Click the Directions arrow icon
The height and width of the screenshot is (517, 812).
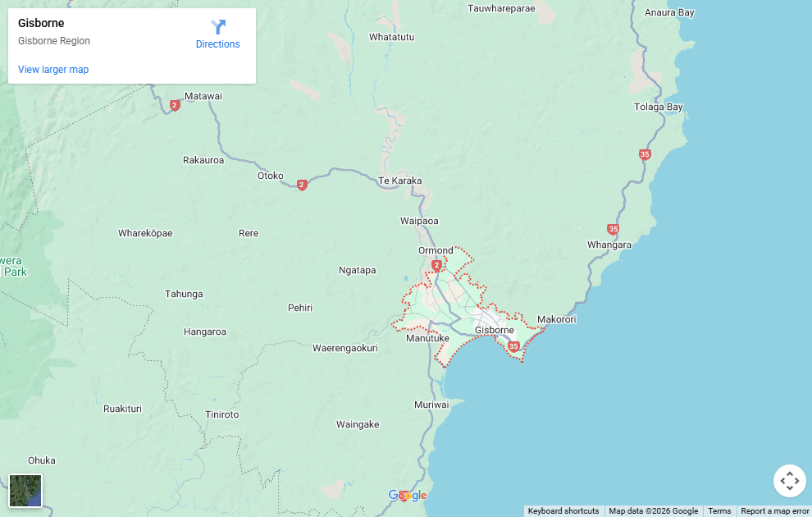(x=218, y=27)
